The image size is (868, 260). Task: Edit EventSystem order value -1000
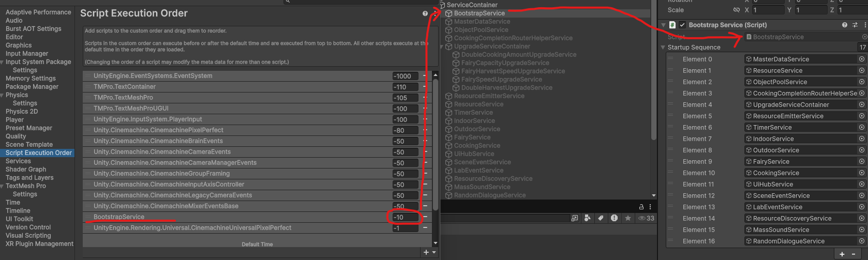[x=405, y=76]
